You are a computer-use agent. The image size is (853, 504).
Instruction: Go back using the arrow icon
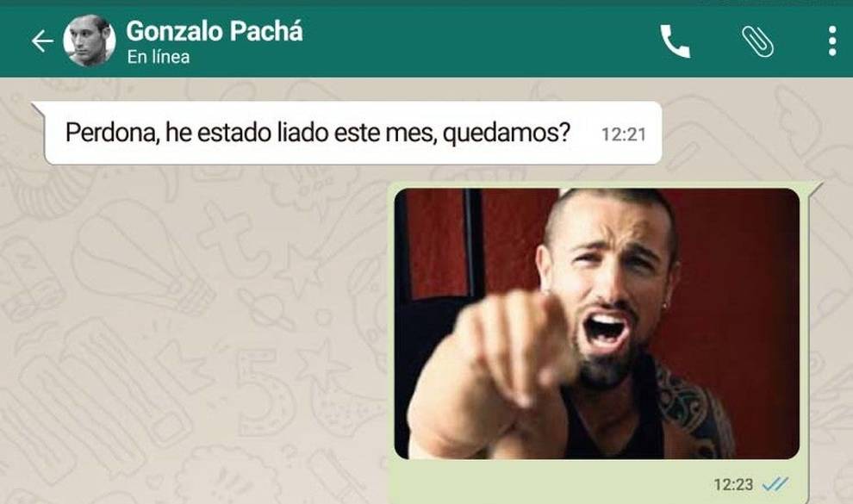click(x=42, y=41)
